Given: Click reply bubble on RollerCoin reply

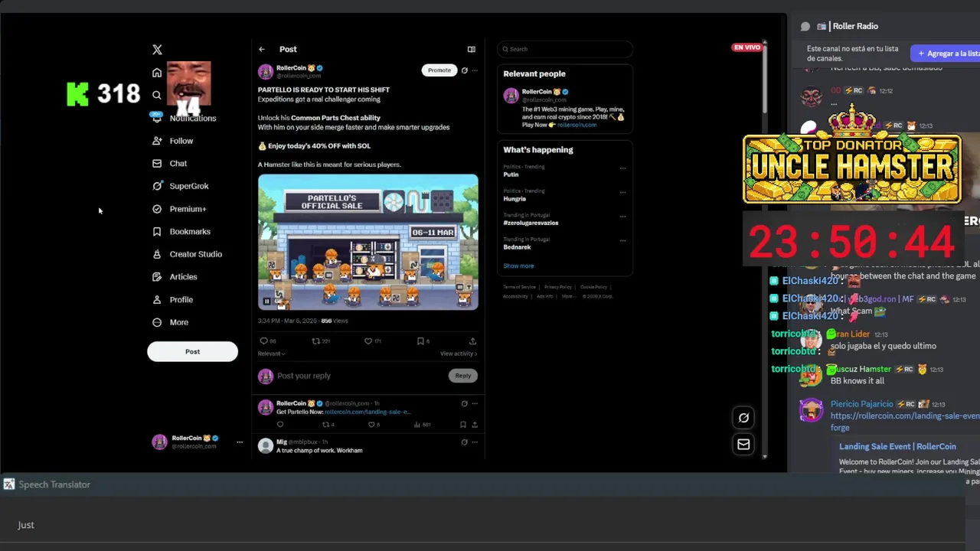Looking at the screenshot, I should 280,424.
